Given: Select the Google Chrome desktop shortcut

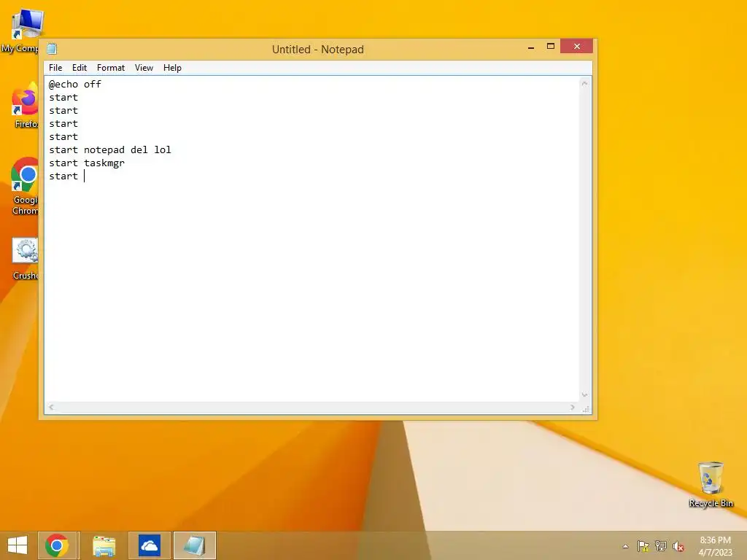Looking at the screenshot, I should coord(24,186).
